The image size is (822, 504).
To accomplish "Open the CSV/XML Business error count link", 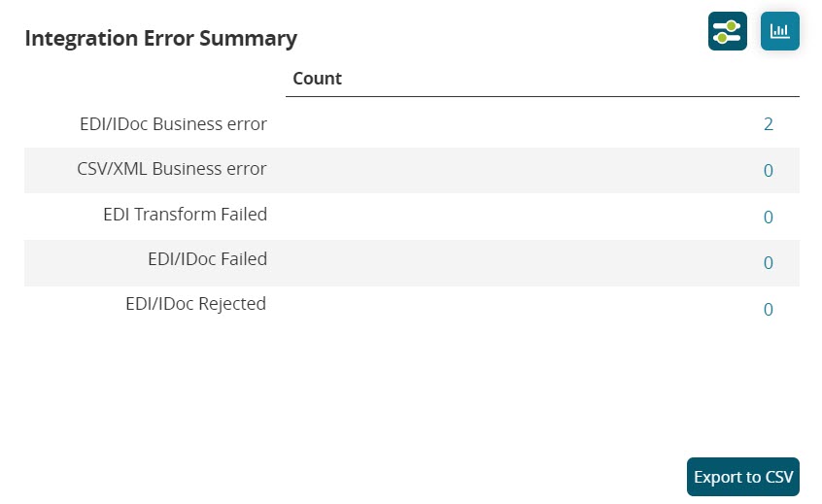I will (768, 171).
